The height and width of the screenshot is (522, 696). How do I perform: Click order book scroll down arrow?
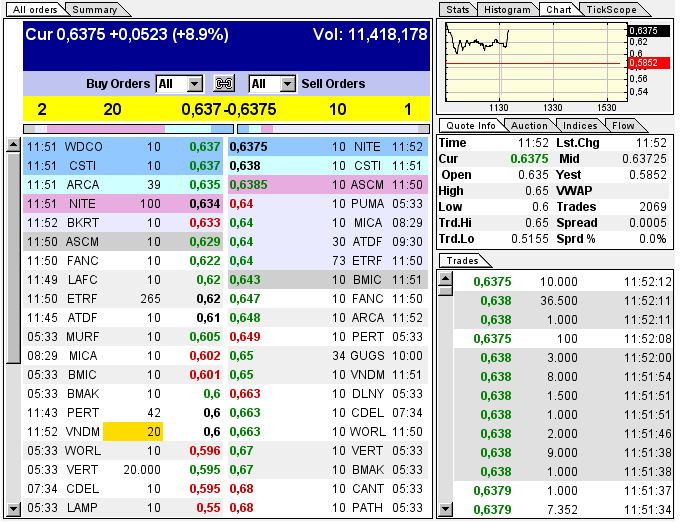[14, 509]
